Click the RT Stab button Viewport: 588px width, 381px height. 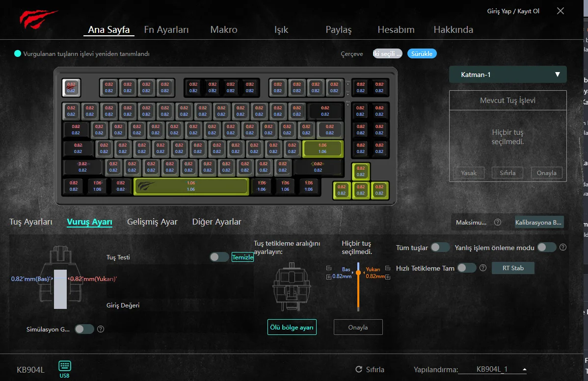pyautogui.click(x=513, y=268)
